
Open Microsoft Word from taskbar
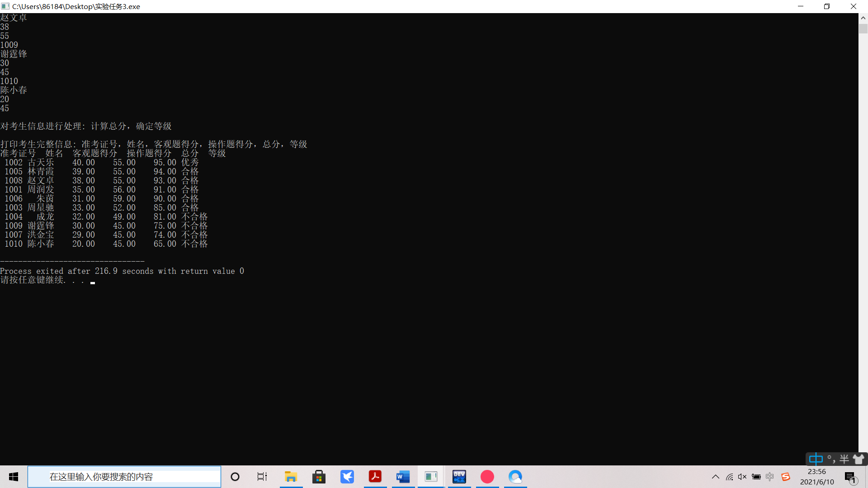click(x=403, y=477)
